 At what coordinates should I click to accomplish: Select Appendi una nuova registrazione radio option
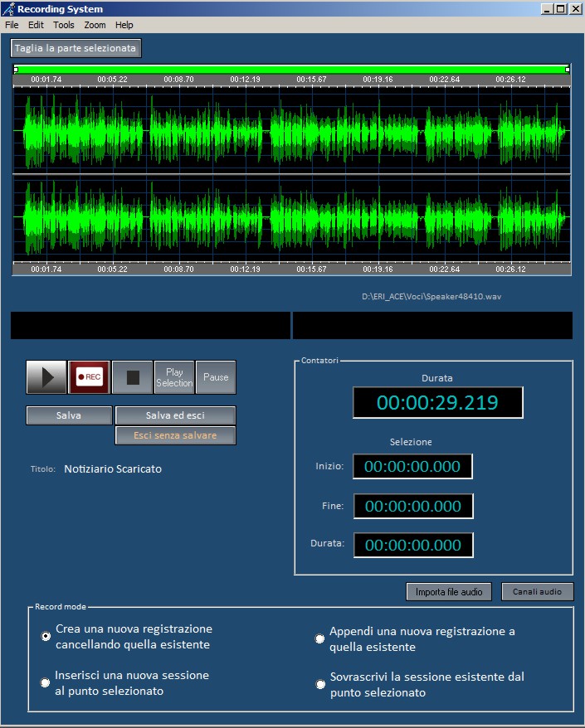319,638
